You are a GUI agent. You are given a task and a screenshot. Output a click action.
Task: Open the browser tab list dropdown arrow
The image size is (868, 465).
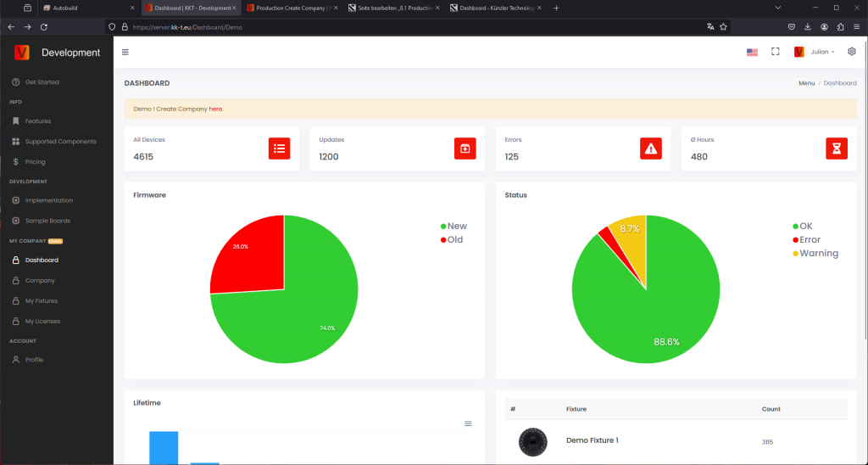pos(778,8)
